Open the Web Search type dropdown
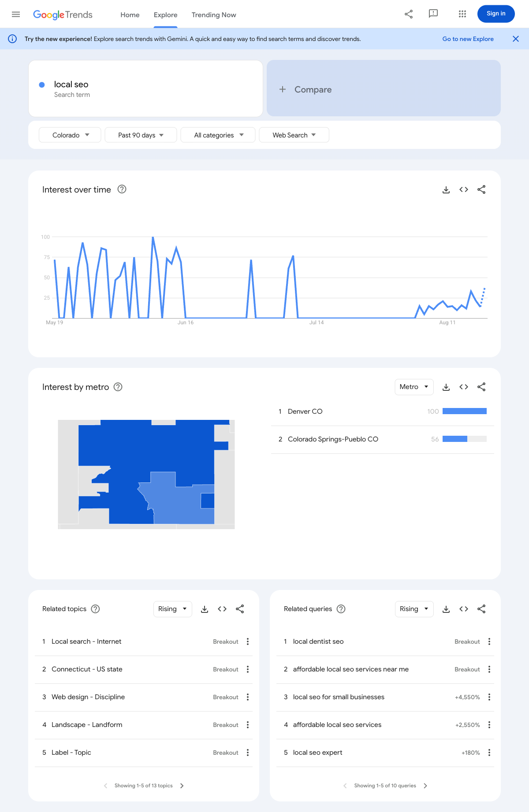 click(294, 135)
